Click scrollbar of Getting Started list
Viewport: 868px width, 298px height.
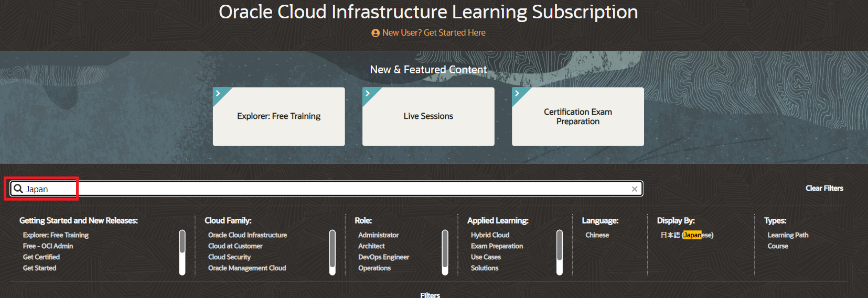[x=182, y=252]
